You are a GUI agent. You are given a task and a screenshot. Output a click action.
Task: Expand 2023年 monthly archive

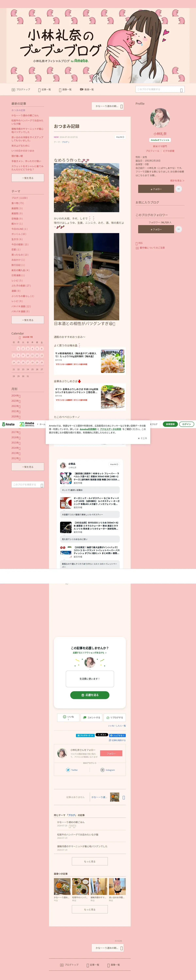[16, 401]
